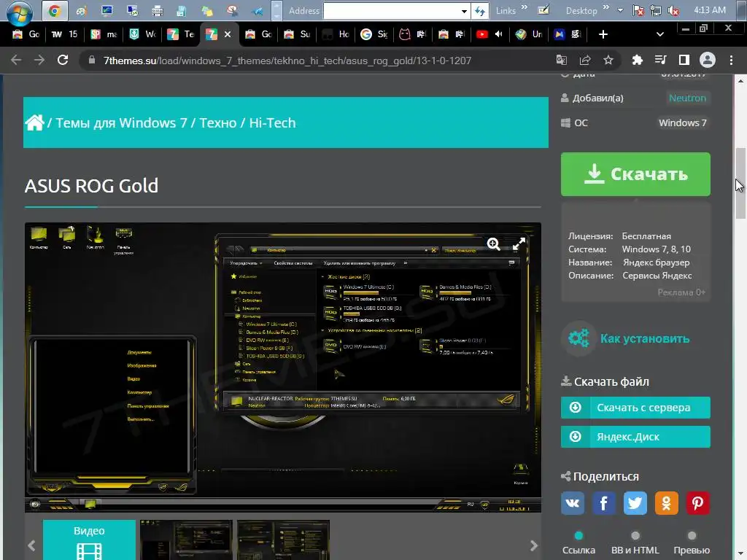
Task: Click the action center flag tray icon
Action: point(638,10)
